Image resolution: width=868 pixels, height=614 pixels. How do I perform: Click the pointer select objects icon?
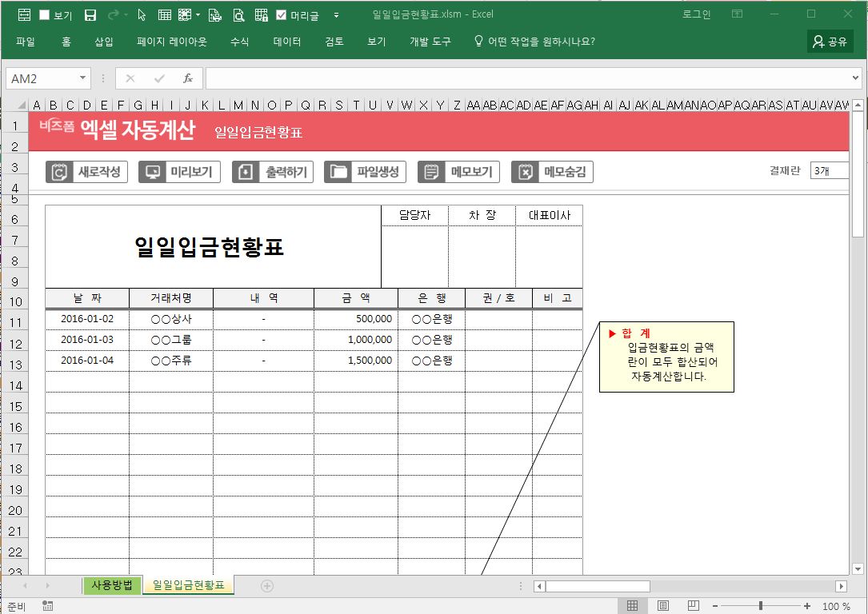142,14
